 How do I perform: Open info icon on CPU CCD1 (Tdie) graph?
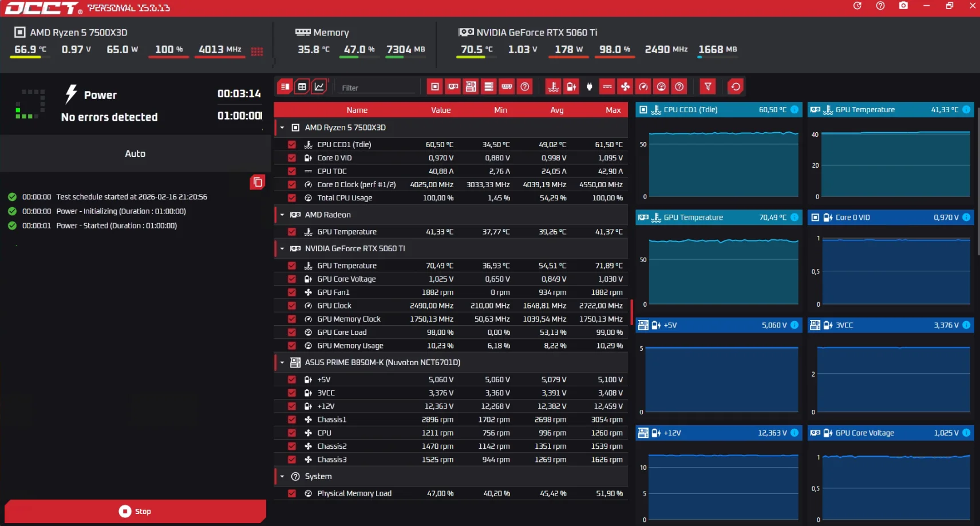pyautogui.click(x=795, y=109)
